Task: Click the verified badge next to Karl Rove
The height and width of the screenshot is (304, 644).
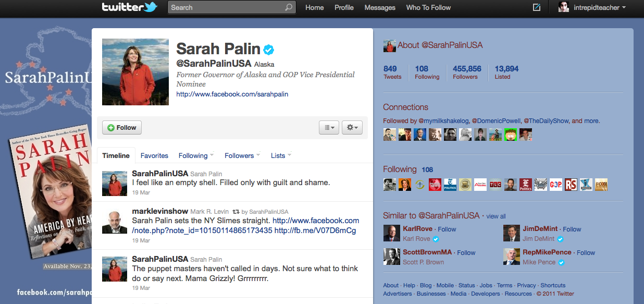Action: pyautogui.click(x=436, y=239)
